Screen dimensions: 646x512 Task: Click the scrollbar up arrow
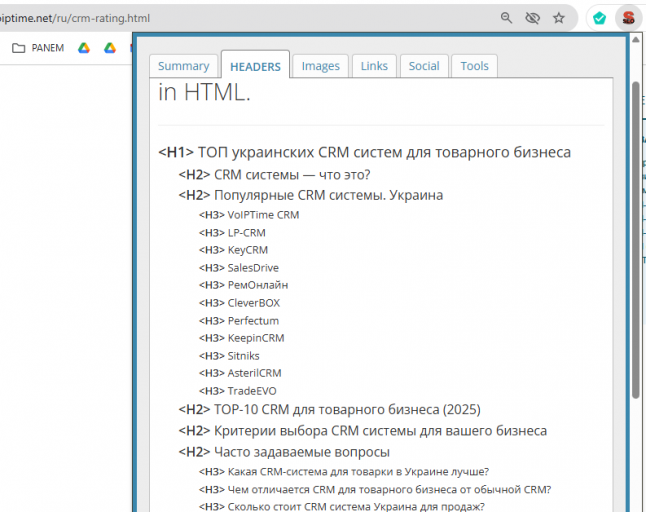pyautogui.click(x=636, y=40)
